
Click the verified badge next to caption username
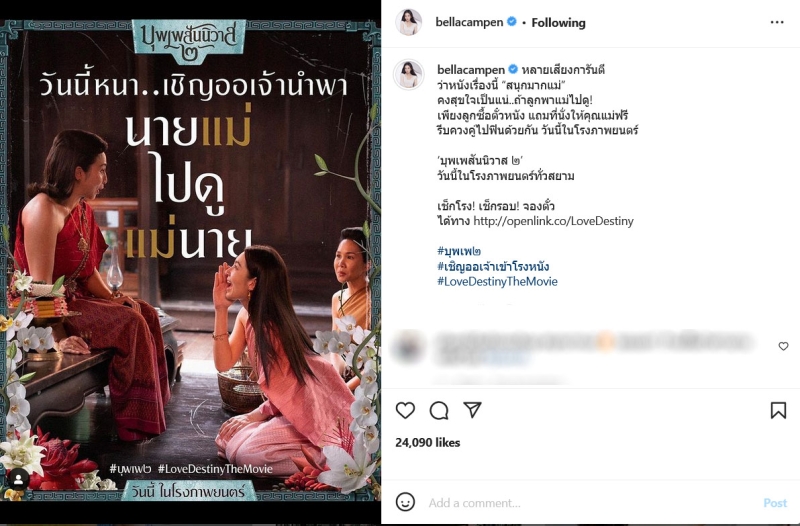(x=513, y=69)
